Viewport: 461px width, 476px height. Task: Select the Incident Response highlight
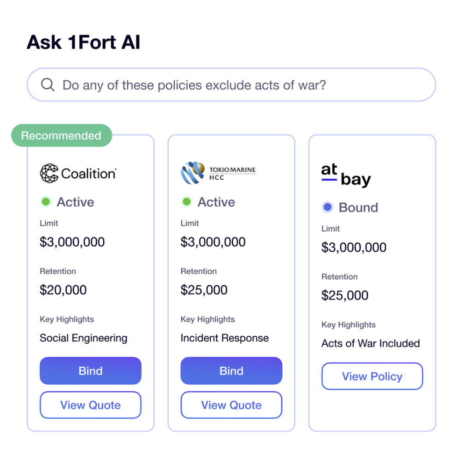point(225,338)
